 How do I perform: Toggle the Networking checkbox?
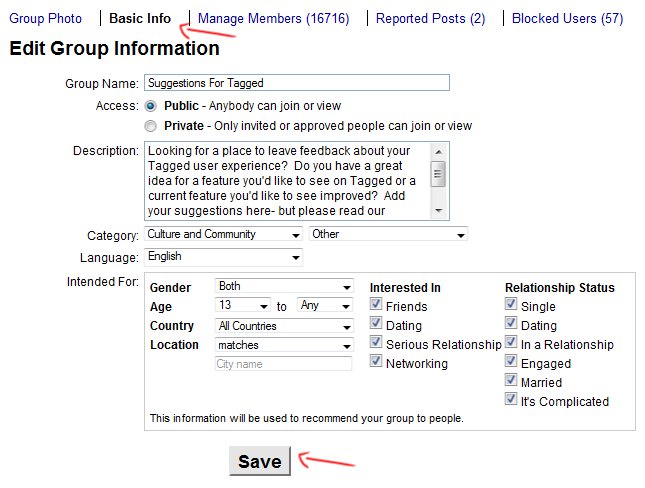376,361
